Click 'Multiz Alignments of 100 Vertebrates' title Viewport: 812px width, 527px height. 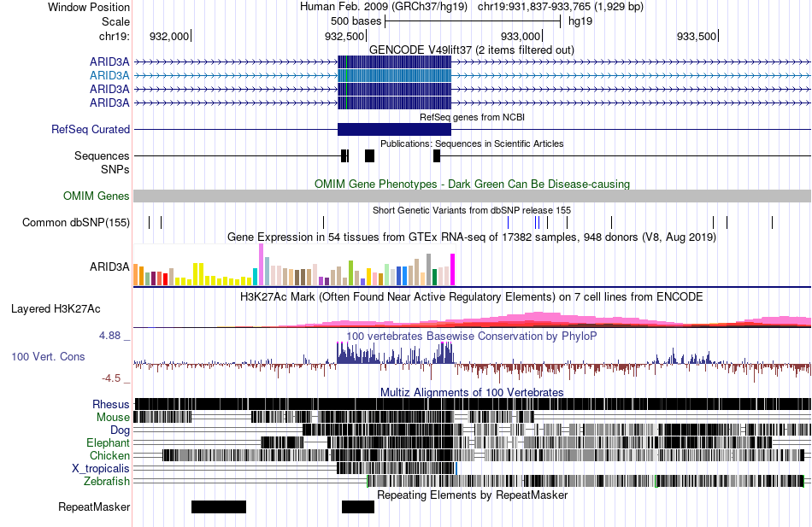(x=472, y=392)
